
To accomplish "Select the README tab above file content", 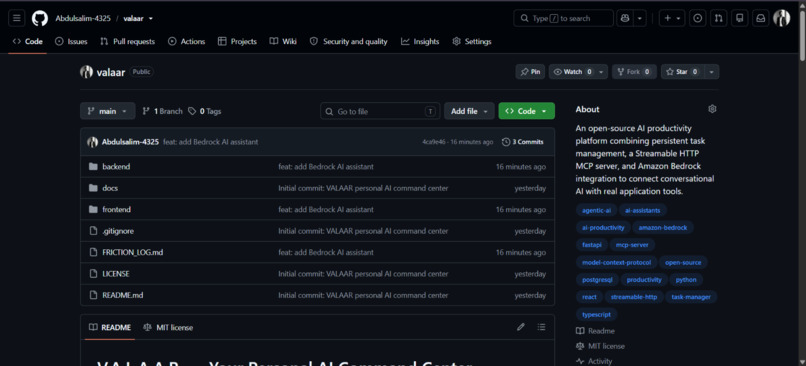I will pos(110,327).
